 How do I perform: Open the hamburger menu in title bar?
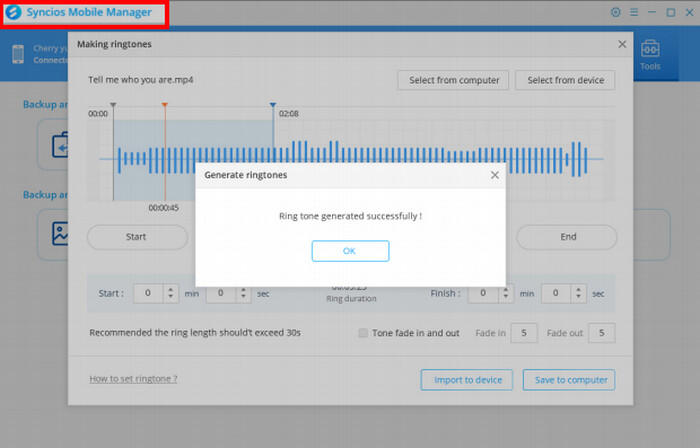633,13
